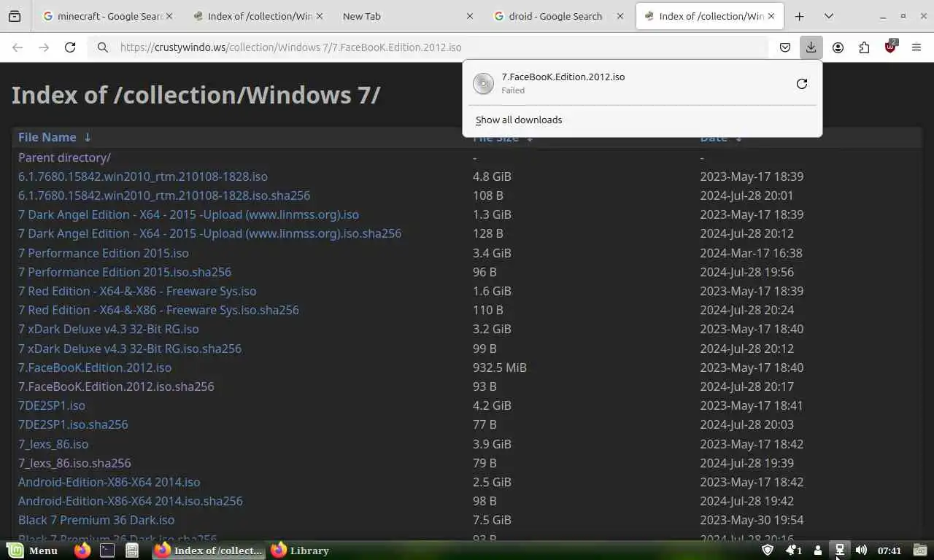Switch to the Library window in taskbar

300,551
